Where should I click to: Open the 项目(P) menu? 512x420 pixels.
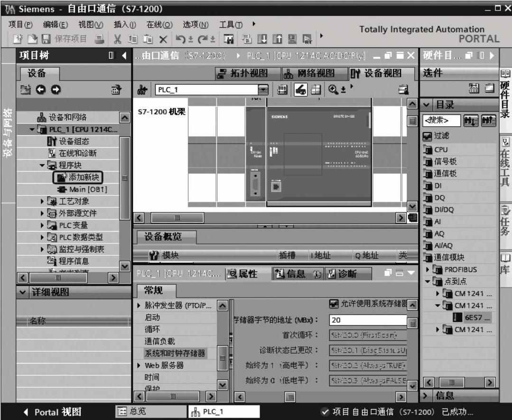(x=20, y=25)
